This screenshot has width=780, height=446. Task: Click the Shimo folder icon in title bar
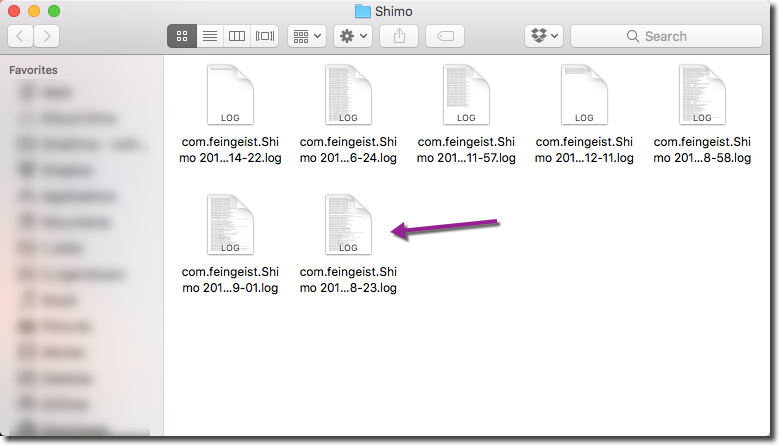[x=363, y=11]
